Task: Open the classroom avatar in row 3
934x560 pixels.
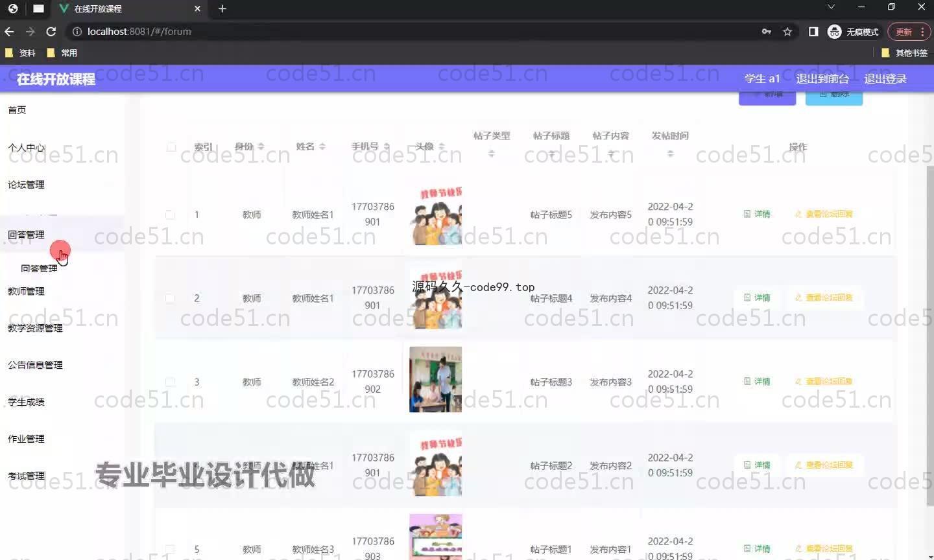Action: click(436, 380)
